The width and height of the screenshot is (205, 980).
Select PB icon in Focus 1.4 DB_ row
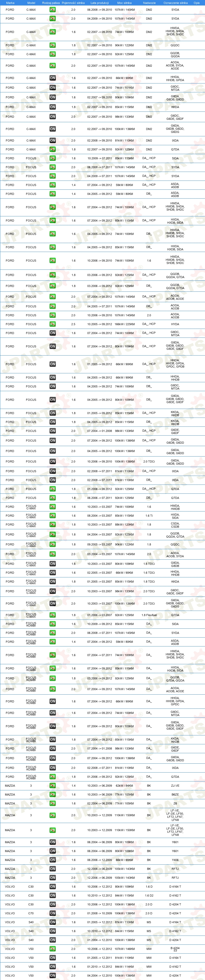point(53,194)
